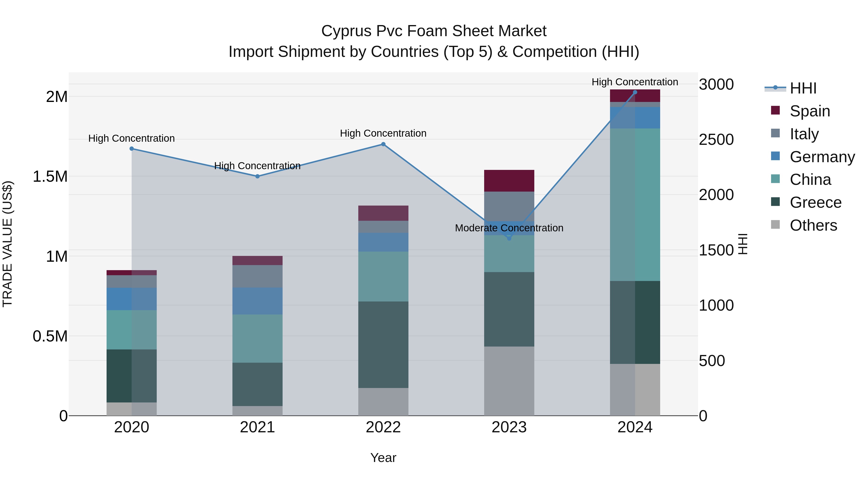Click the Italy segment of 2023 bar
Image resolution: width=868 pixels, height=488 pixels.
(509, 207)
